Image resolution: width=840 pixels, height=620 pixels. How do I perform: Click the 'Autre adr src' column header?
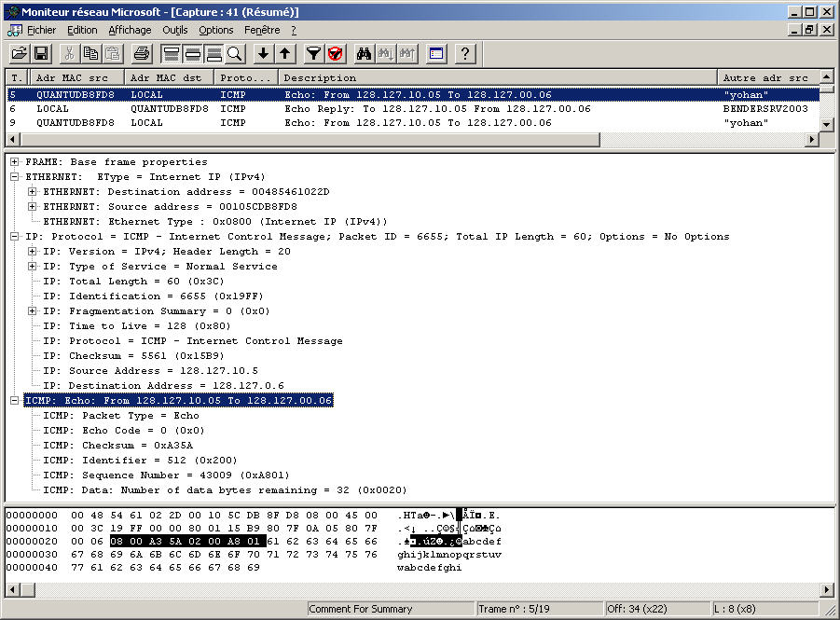769,77
